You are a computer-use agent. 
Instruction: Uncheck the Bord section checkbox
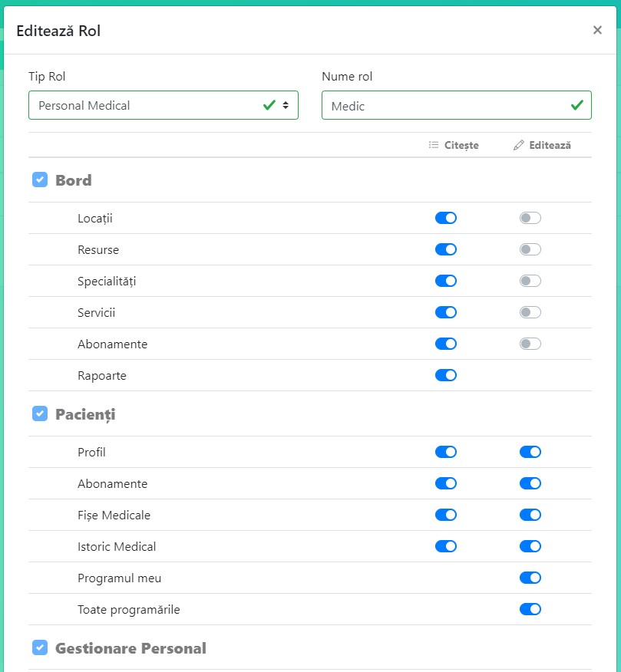point(40,180)
